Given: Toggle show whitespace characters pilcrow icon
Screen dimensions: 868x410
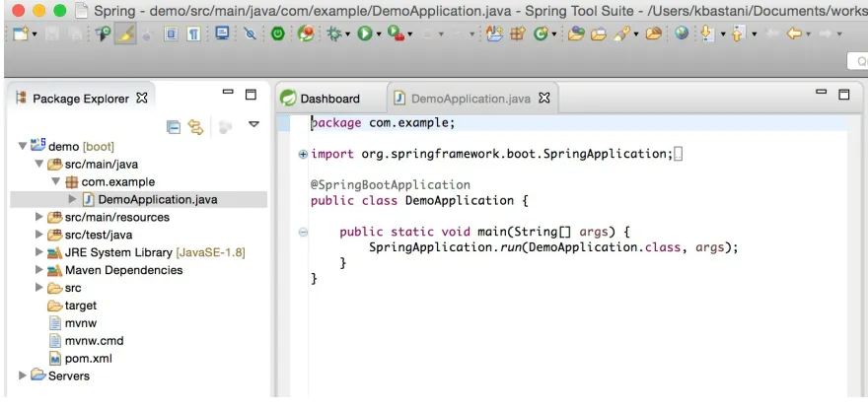Looking at the screenshot, I should [x=193, y=34].
